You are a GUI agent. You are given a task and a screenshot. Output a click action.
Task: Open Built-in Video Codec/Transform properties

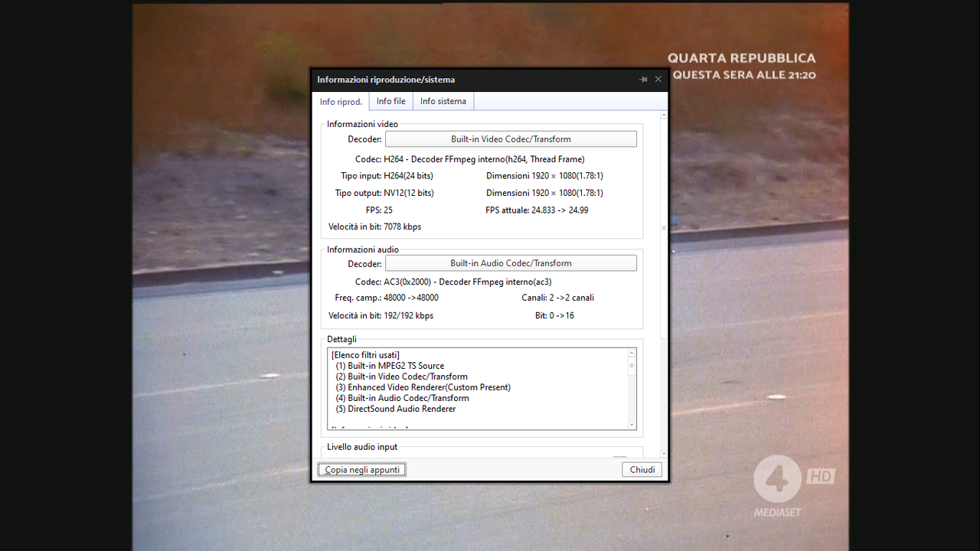[511, 139]
